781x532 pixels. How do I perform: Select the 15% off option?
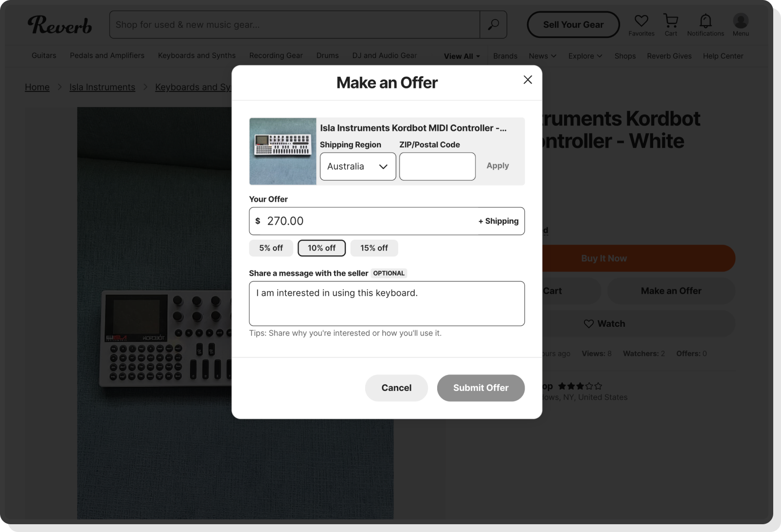pos(374,248)
